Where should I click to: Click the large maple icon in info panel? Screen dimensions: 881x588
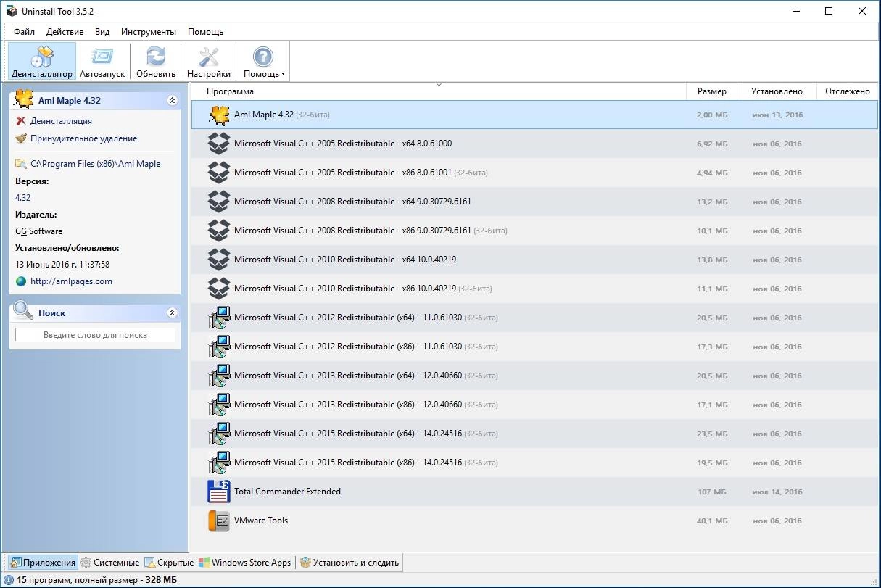pyautogui.click(x=24, y=99)
